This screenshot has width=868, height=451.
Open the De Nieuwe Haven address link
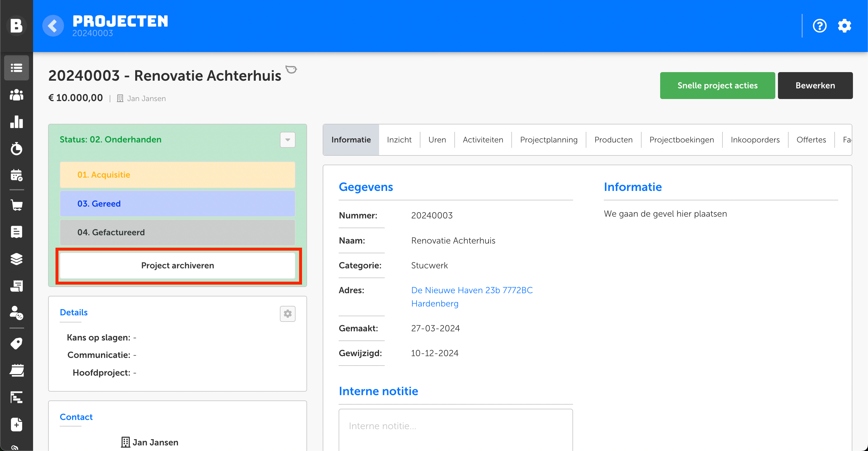pyautogui.click(x=472, y=297)
